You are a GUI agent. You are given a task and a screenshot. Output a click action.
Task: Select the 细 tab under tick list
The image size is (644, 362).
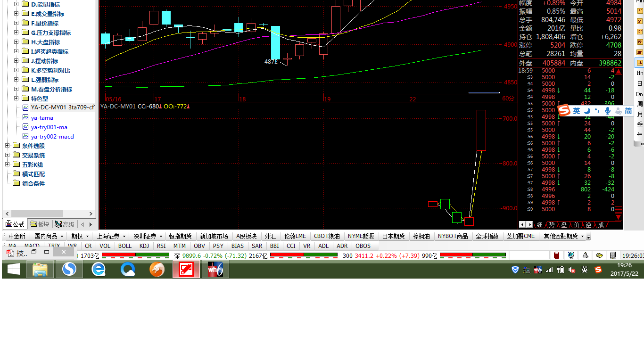point(539,225)
